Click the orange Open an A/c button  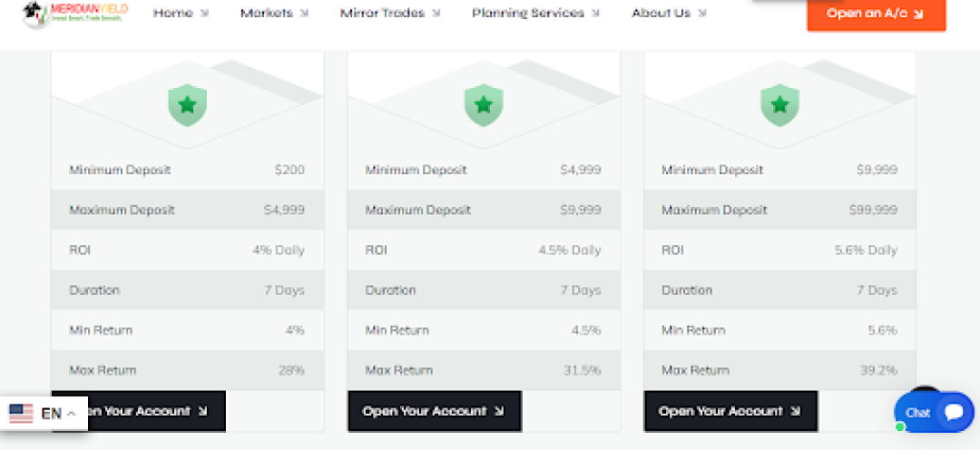tap(877, 13)
